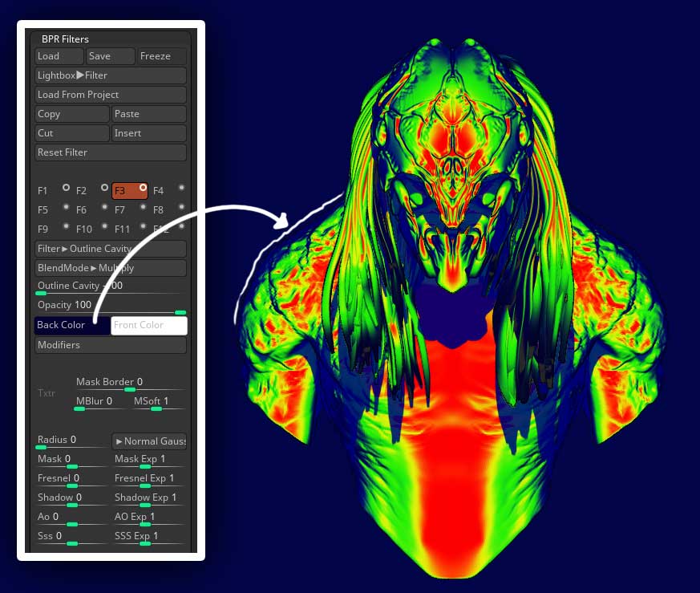Click the Shadow Exp slider
This screenshot has width=700, height=593.
click(x=149, y=498)
